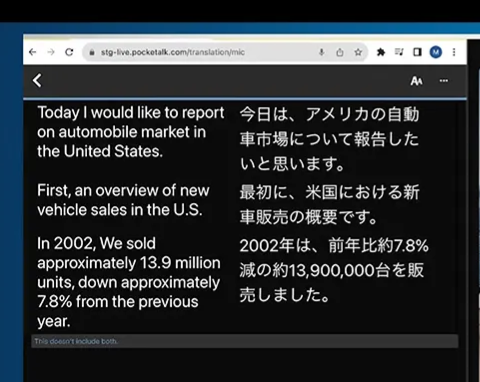Toggle the browser side panel icon

click(417, 52)
